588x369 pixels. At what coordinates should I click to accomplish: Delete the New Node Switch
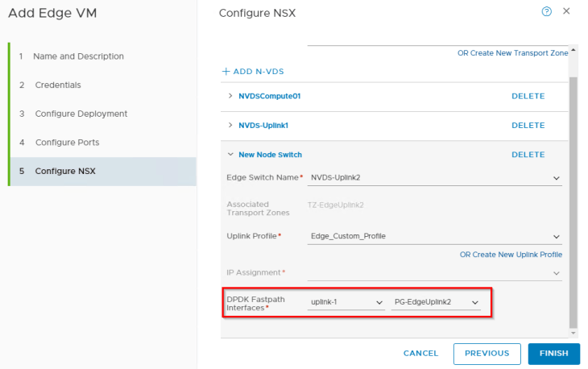[x=528, y=155]
